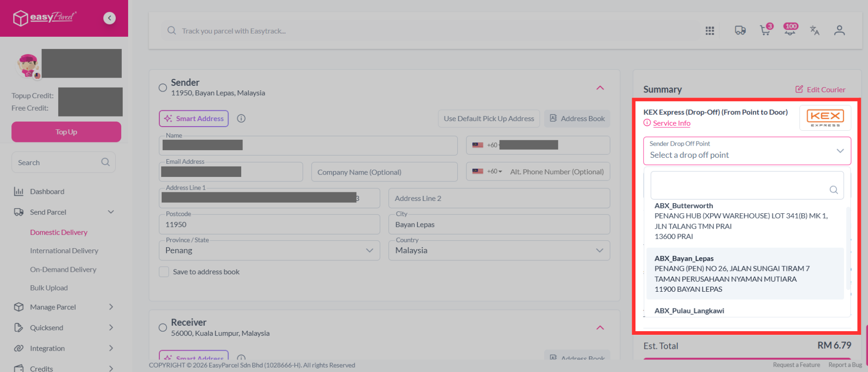Open the delivery truck icon in header
The image size is (868, 372).
click(740, 30)
